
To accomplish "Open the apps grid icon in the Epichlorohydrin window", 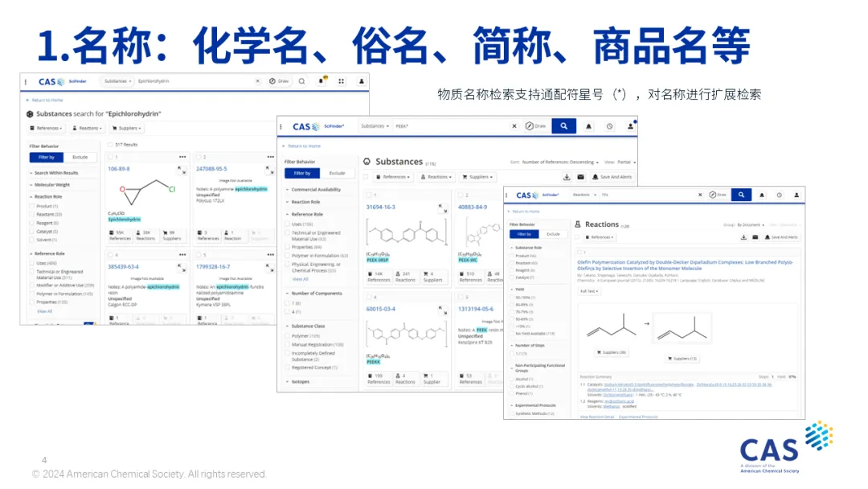I will click(x=341, y=81).
